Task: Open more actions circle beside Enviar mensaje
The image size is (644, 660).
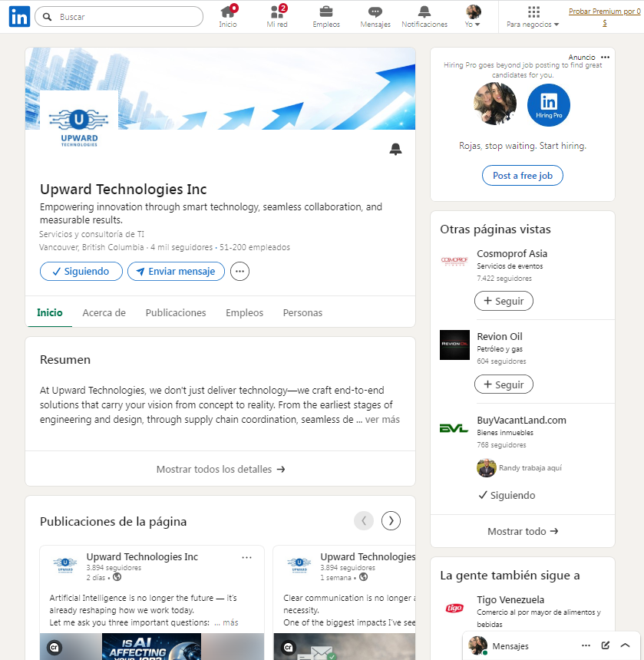Action: [x=240, y=272]
